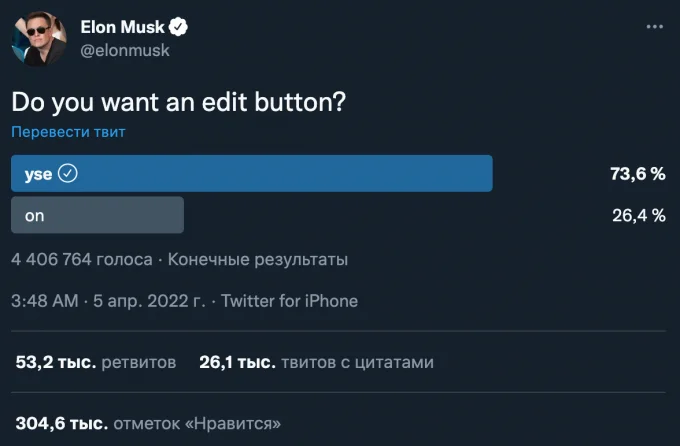
Task: View the 53,2 тыс. ретвитов list
Action: [96, 362]
